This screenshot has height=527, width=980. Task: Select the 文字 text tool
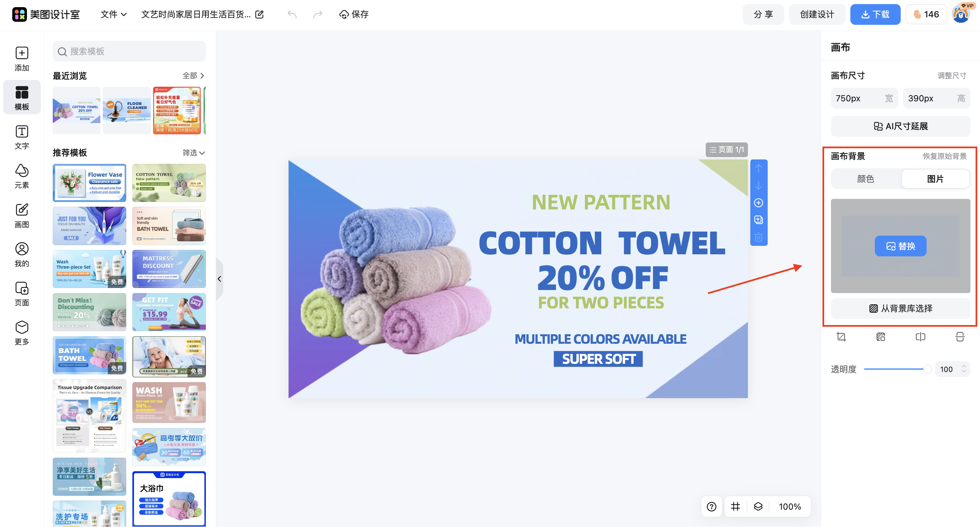pos(22,137)
